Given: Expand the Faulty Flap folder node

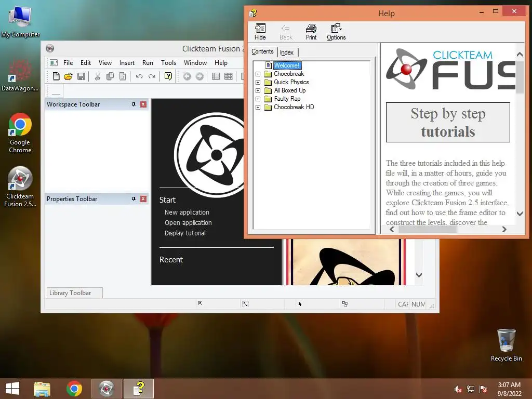Looking at the screenshot, I should (258, 99).
